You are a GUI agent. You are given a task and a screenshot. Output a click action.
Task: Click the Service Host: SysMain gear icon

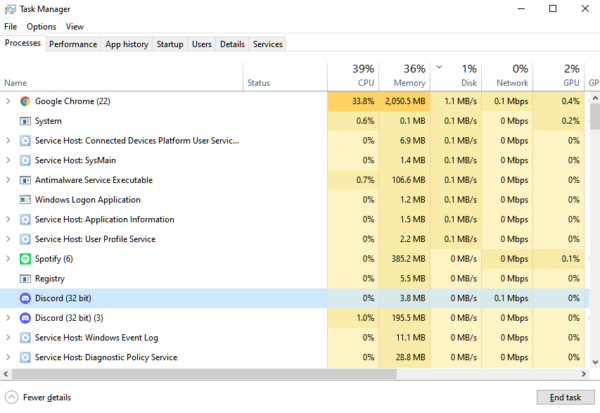26,160
